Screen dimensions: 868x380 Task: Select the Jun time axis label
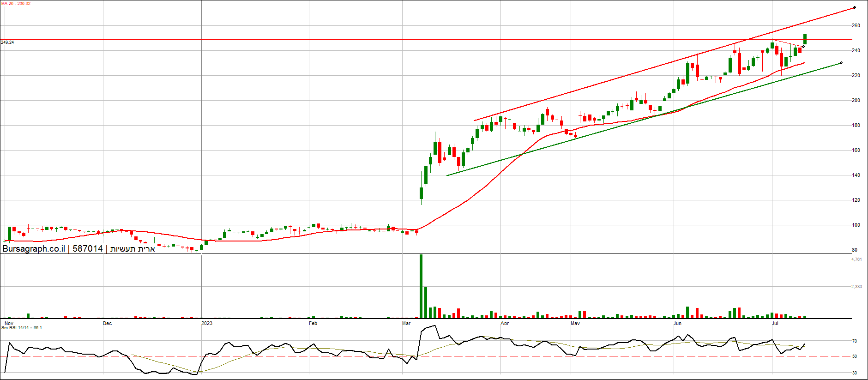pyautogui.click(x=677, y=323)
